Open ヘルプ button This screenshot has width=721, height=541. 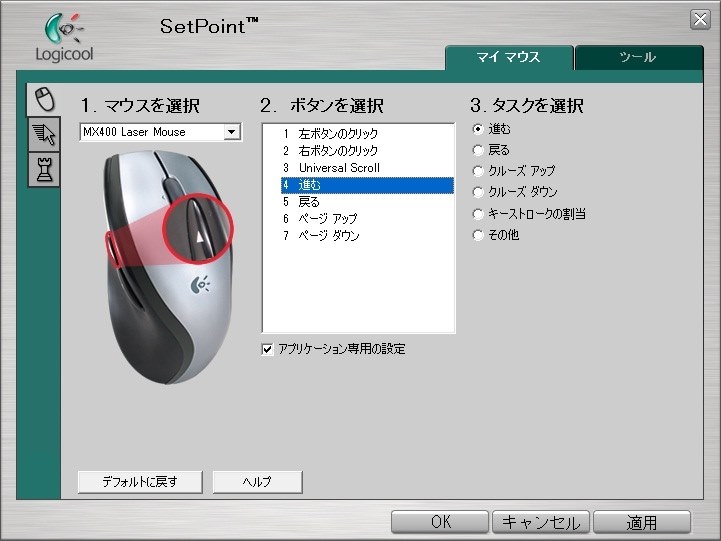click(x=258, y=482)
